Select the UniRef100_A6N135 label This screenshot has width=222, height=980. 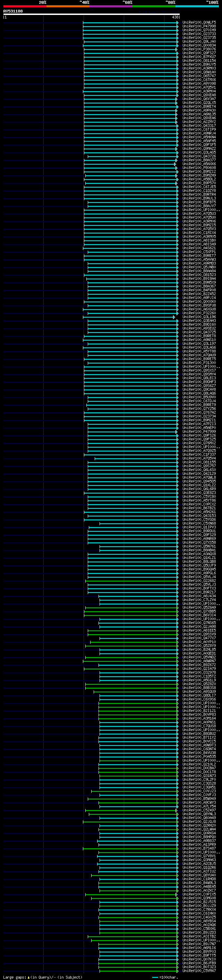pos(199,114)
